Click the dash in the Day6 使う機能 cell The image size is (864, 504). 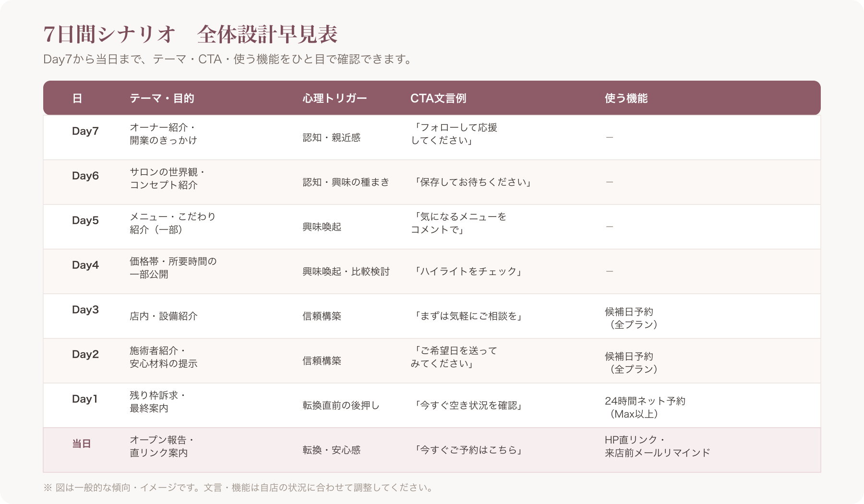(609, 182)
